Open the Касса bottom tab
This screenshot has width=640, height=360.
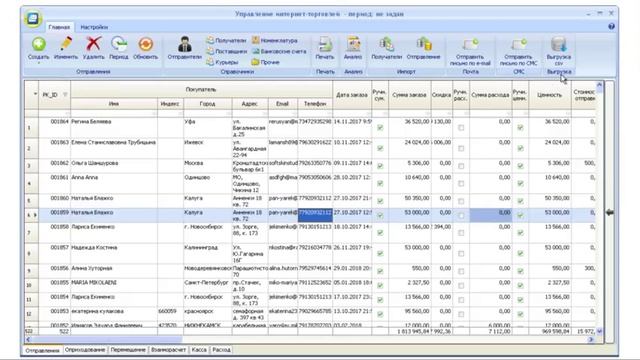pos(199,350)
